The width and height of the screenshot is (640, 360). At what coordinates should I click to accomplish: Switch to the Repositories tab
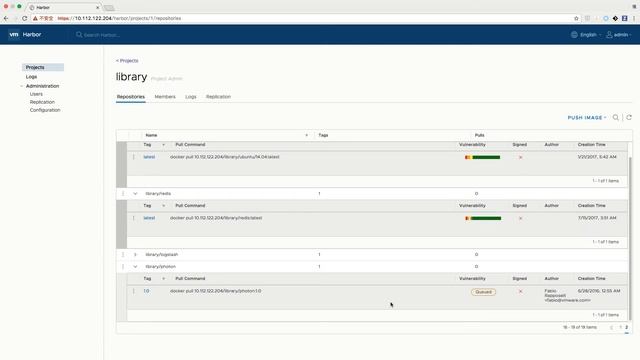pos(131,97)
